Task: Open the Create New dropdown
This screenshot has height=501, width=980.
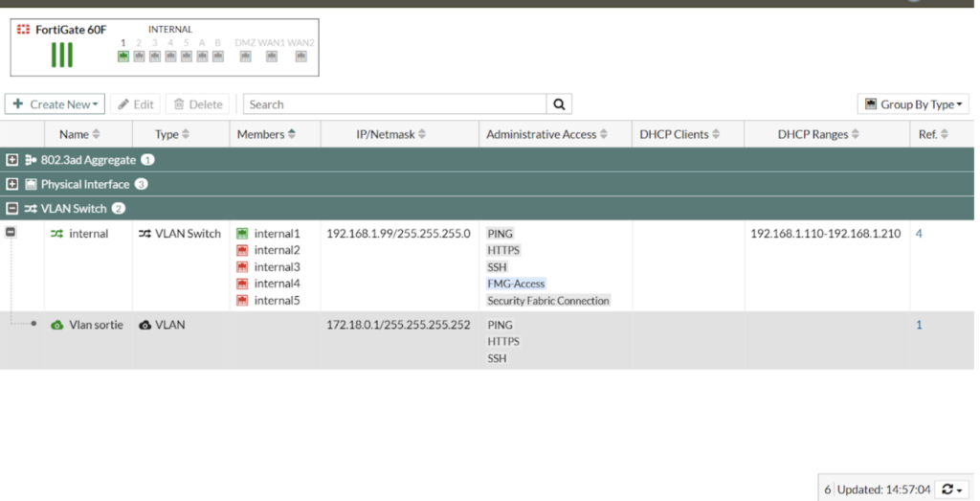Action: click(x=55, y=104)
